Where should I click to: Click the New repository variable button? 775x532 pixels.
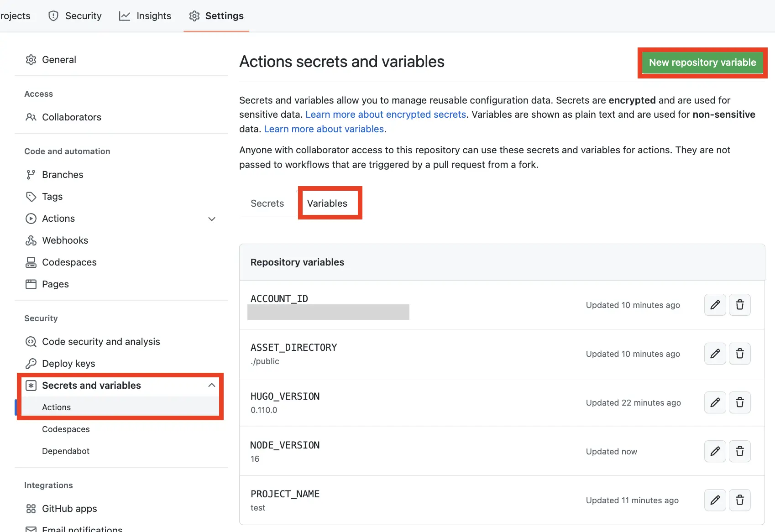pos(702,63)
